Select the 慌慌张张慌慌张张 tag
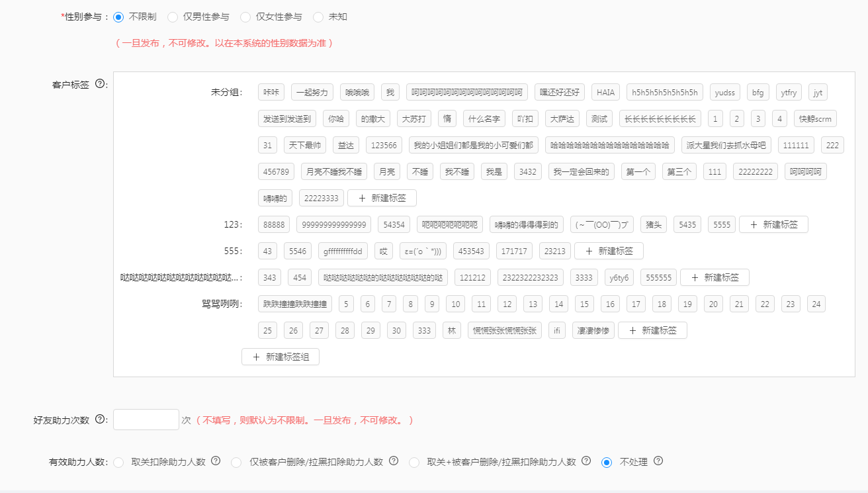 pos(505,330)
